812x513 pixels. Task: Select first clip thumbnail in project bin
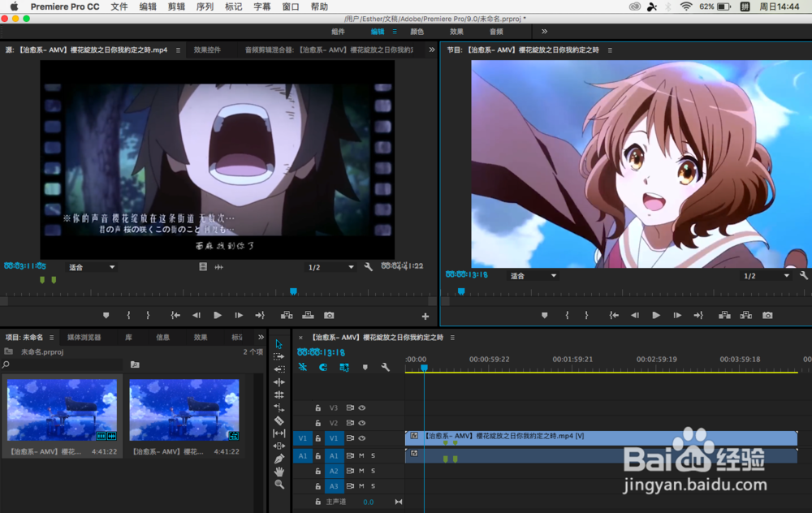[x=63, y=409]
